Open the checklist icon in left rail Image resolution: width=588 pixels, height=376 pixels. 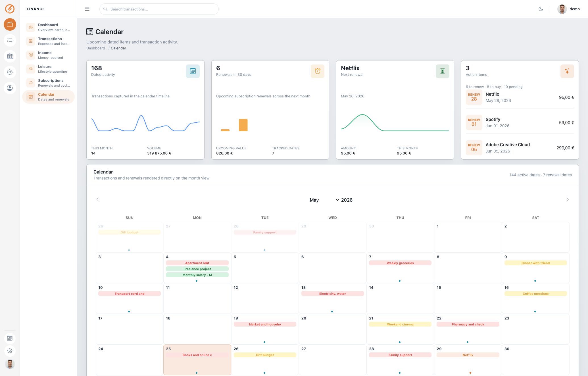(x=10, y=40)
